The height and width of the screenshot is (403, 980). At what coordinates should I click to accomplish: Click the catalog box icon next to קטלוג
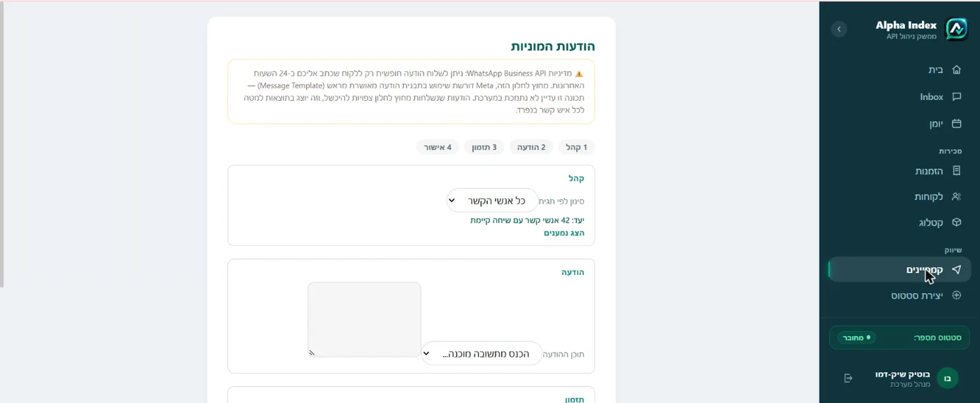tap(956, 222)
